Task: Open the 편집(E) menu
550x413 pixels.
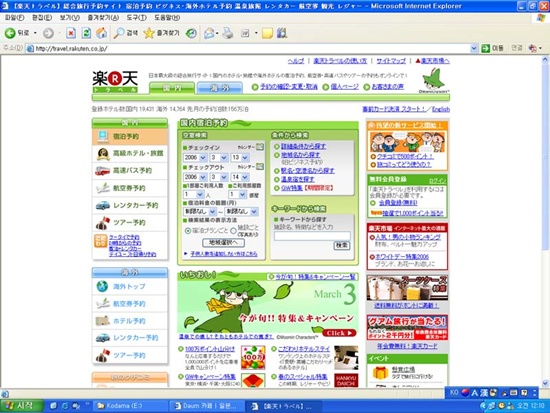Action: click(x=42, y=18)
